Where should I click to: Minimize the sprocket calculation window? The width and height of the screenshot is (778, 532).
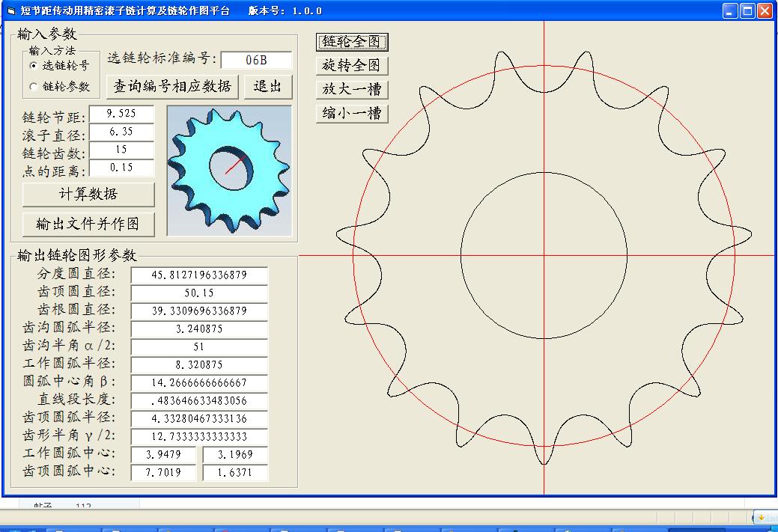(730, 11)
